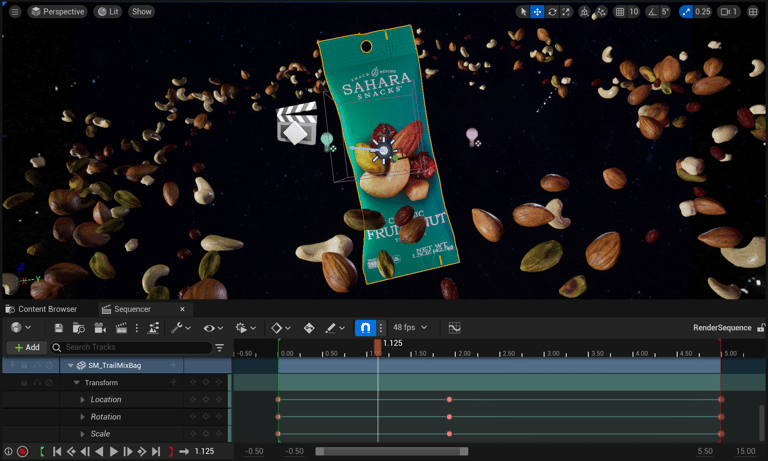Image resolution: width=768 pixels, height=461 pixels.
Task: Open the Show flags menu
Action: click(142, 12)
